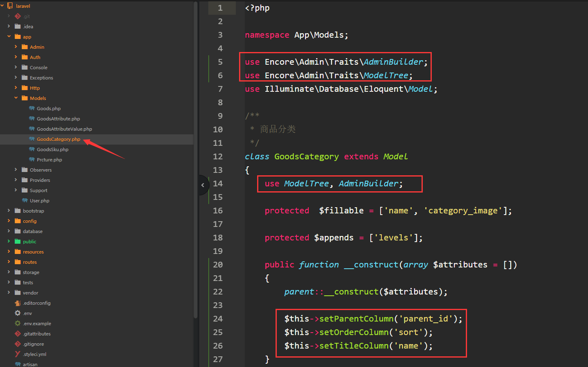
Task: Open GoodsAttribute.php file
Action: point(58,119)
